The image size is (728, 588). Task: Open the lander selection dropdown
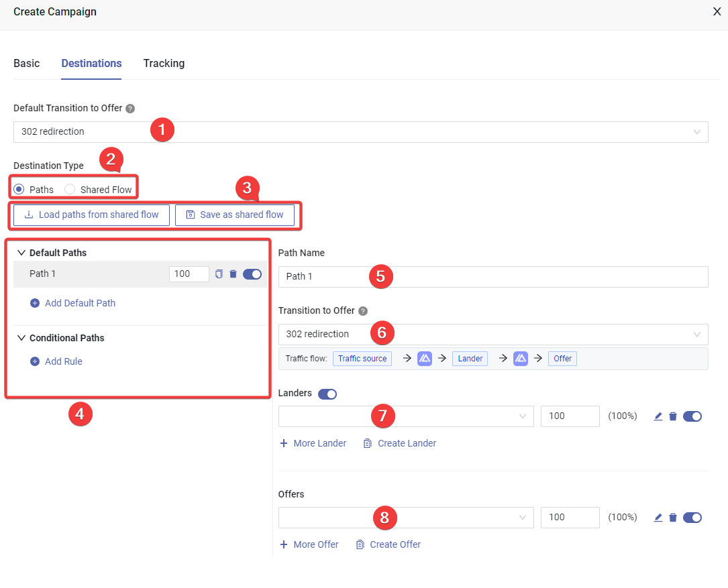pyautogui.click(x=406, y=416)
